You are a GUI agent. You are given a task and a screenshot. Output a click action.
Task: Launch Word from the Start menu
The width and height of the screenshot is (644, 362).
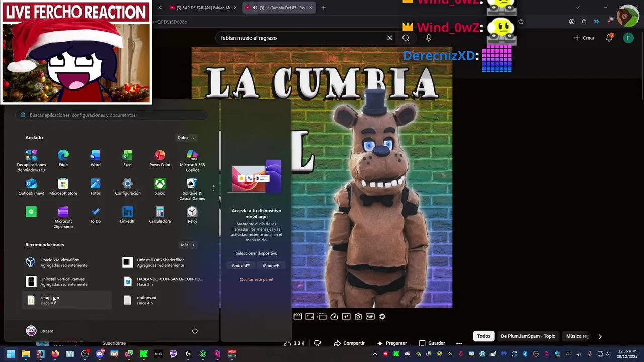95,158
